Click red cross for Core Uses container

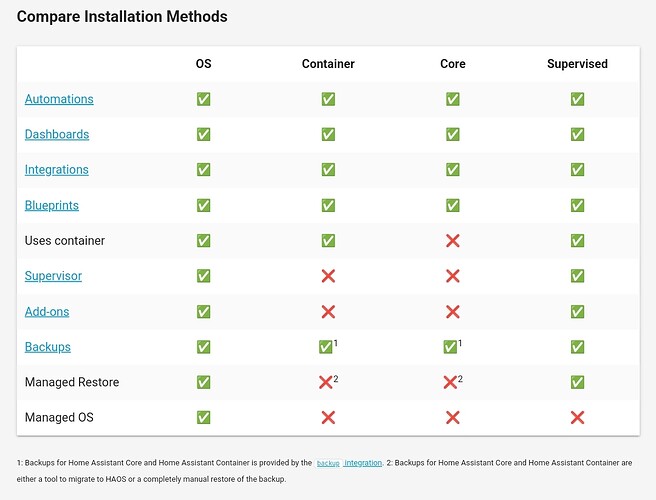453,241
